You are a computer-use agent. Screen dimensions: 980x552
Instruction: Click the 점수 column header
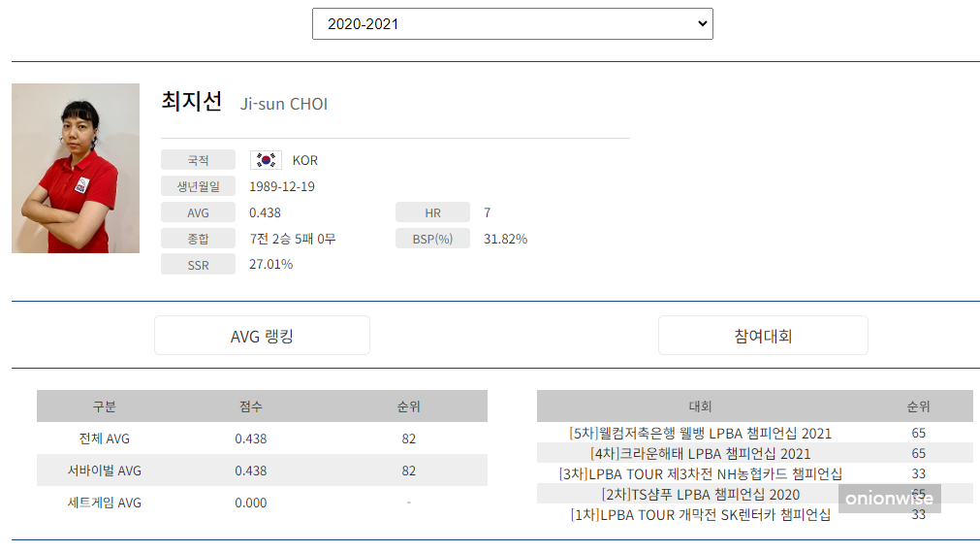click(x=251, y=406)
